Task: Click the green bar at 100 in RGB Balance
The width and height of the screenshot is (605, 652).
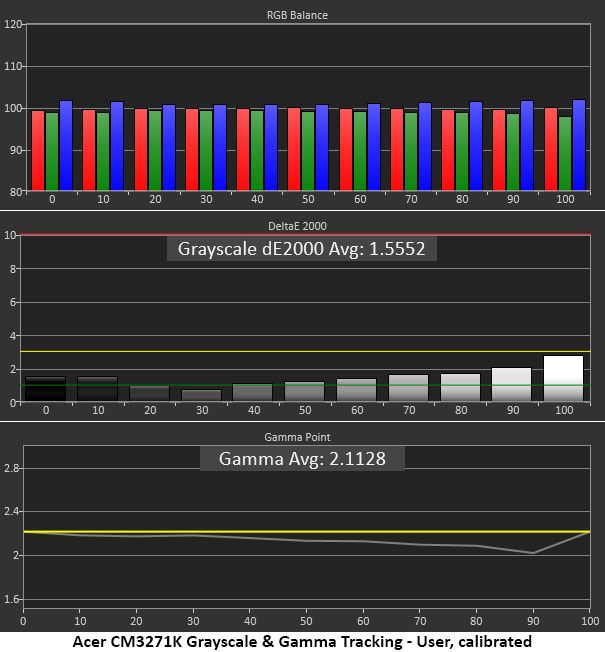Action: point(565,153)
